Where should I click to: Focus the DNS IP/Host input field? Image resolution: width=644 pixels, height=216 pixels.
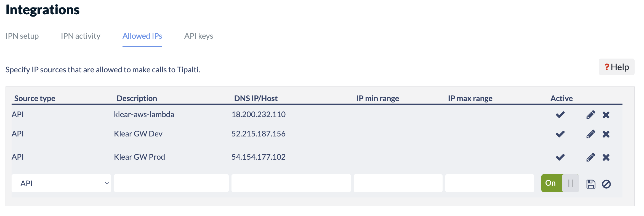click(291, 183)
